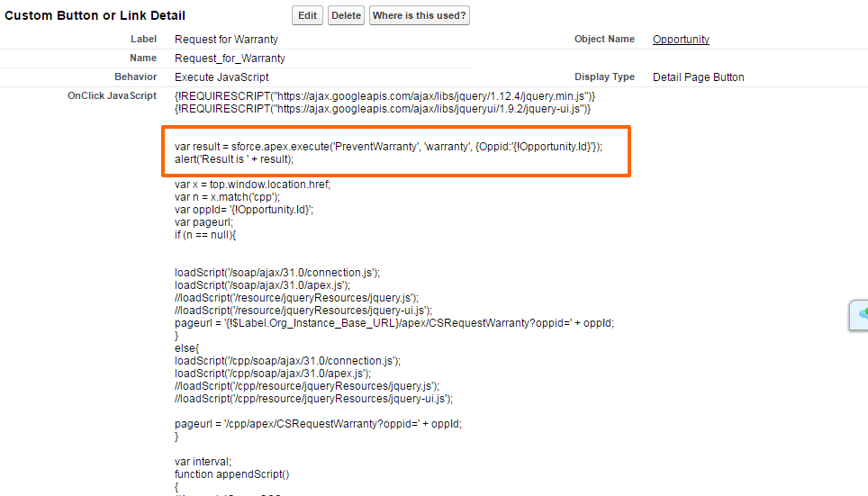
Task: Click the 'Label' field label
Action: 143,39
